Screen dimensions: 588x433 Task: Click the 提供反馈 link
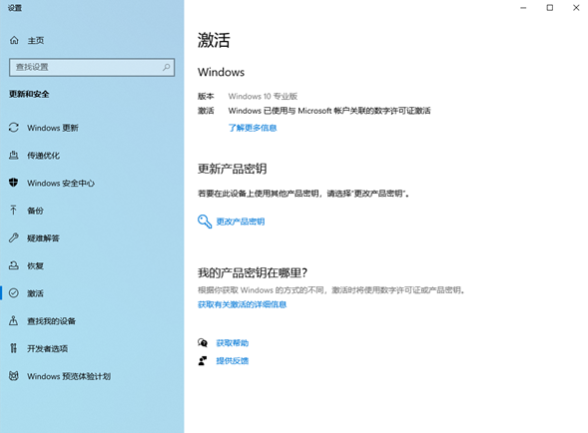point(232,361)
